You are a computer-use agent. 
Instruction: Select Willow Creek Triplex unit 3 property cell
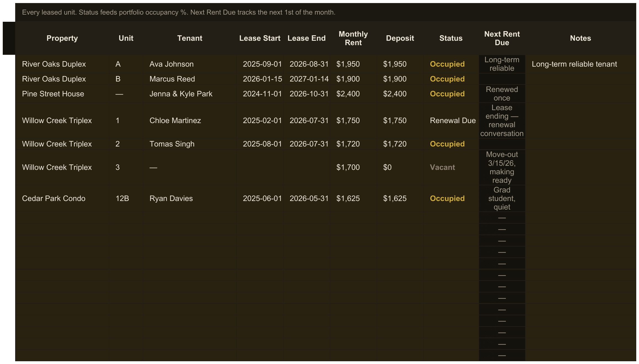(62, 167)
